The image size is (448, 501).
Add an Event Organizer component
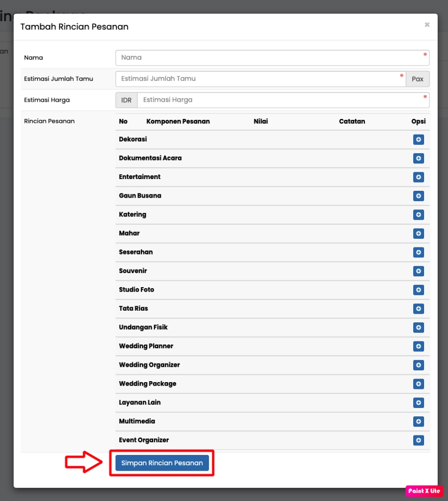click(418, 440)
